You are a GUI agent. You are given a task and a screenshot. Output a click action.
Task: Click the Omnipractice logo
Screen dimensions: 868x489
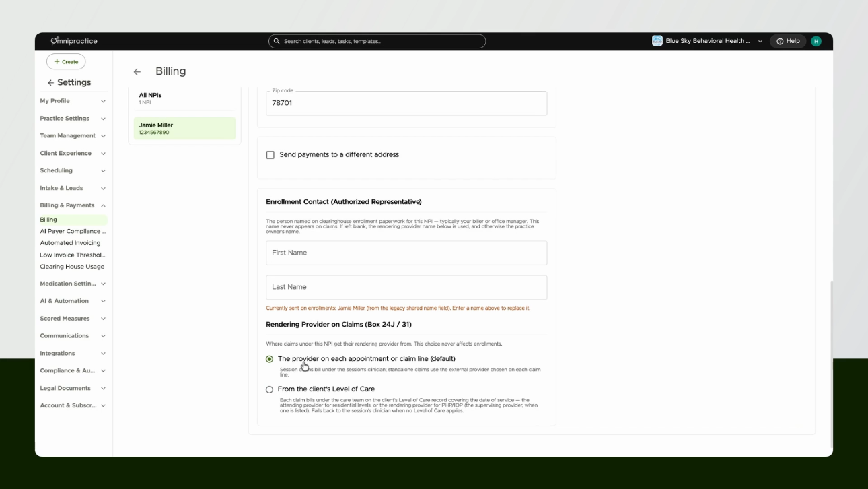(x=74, y=41)
